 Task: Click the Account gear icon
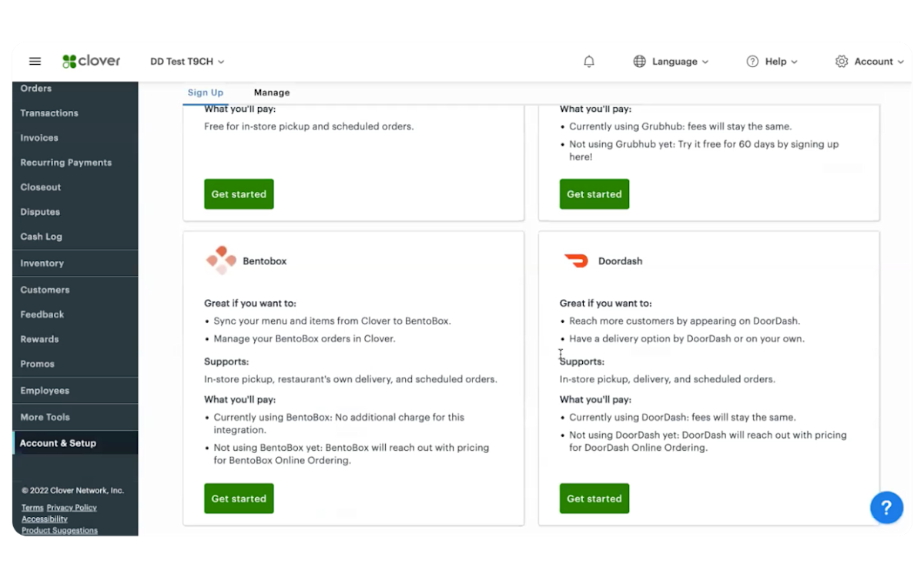pyautogui.click(x=842, y=62)
